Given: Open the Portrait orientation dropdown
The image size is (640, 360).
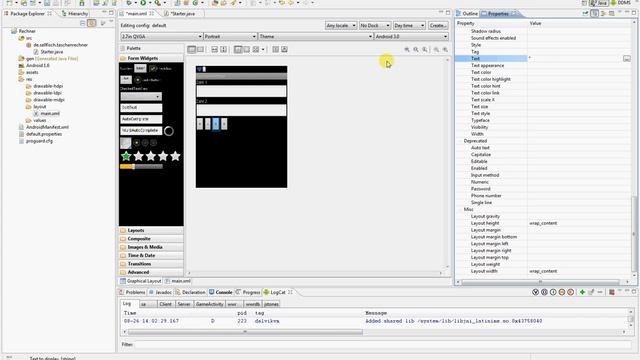Looking at the screenshot, I should coord(230,37).
